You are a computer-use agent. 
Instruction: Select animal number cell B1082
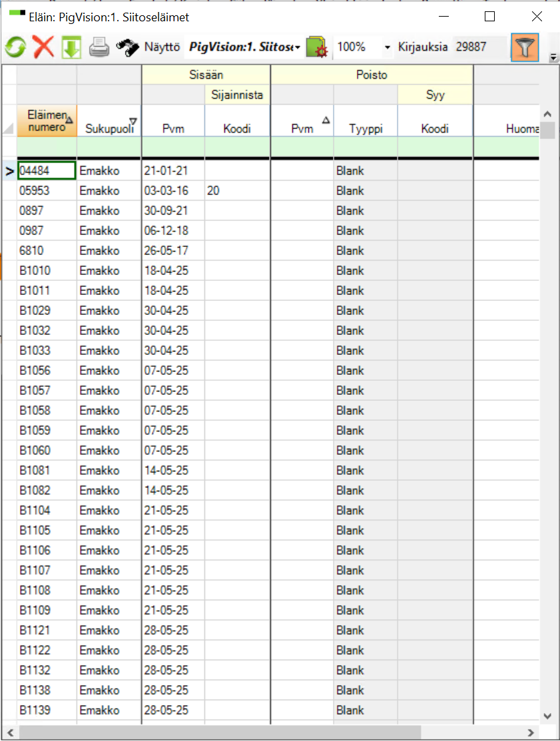tap(47, 490)
